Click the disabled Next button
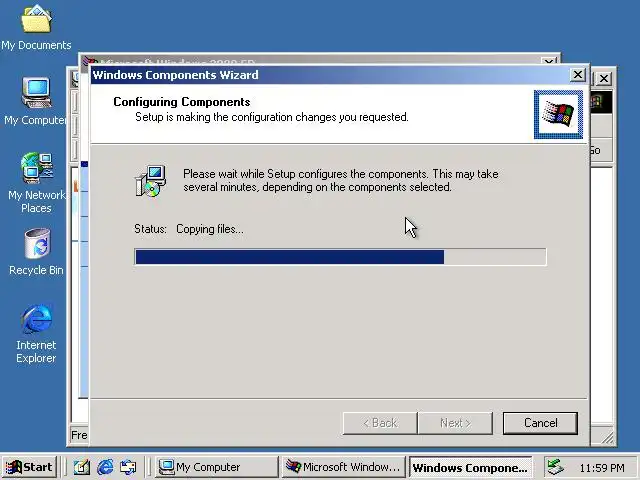 [455, 423]
